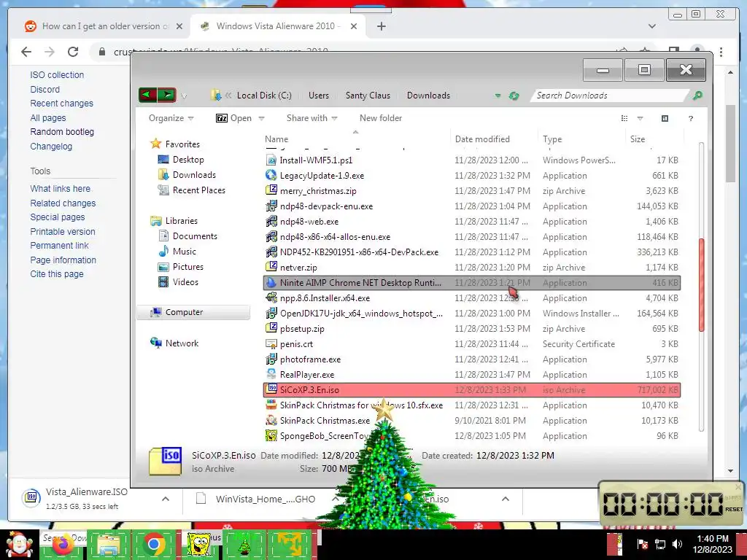Close the Windows Vista Alienware tab

[354, 26]
